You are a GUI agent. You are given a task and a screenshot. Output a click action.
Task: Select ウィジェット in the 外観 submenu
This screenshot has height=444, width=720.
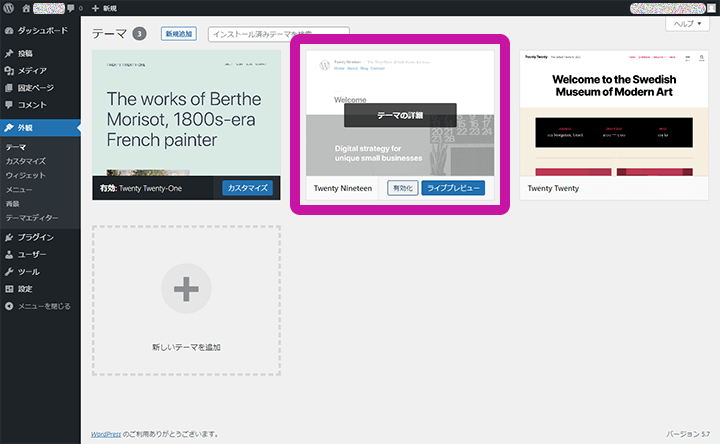click(x=26, y=175)
